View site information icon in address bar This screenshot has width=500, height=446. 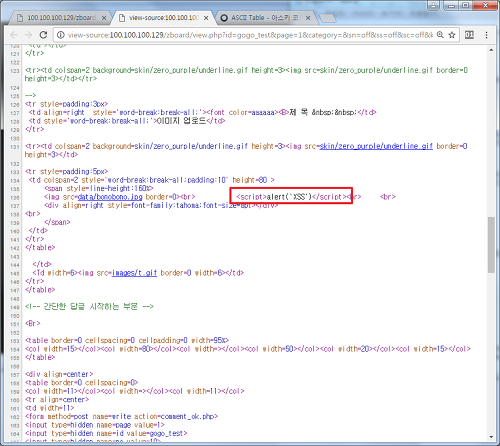point(61,35)
